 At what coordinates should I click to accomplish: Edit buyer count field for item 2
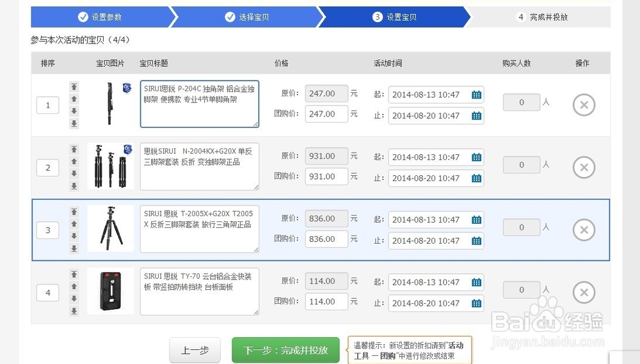tap(522, 165)
